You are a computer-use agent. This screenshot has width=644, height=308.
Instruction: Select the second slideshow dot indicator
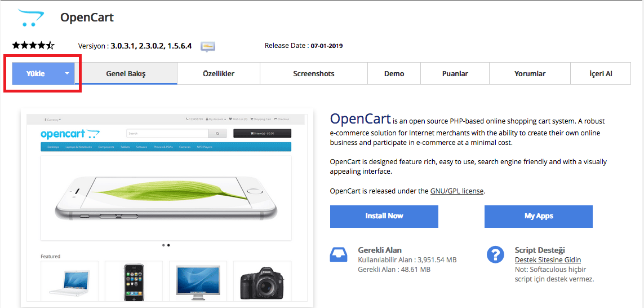(x=169, y=245)
